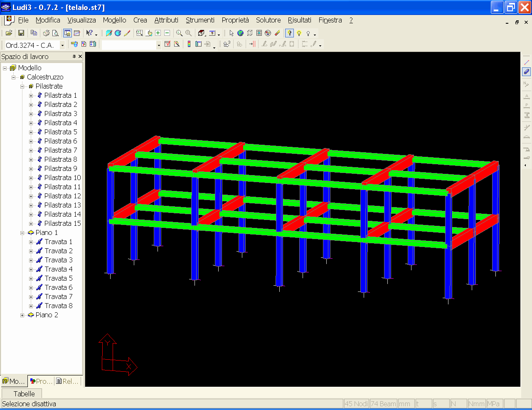Click the shapes circle icon
Image resolution: width=532 pixels, height=410 pixels.
click(x=268, y=33)
